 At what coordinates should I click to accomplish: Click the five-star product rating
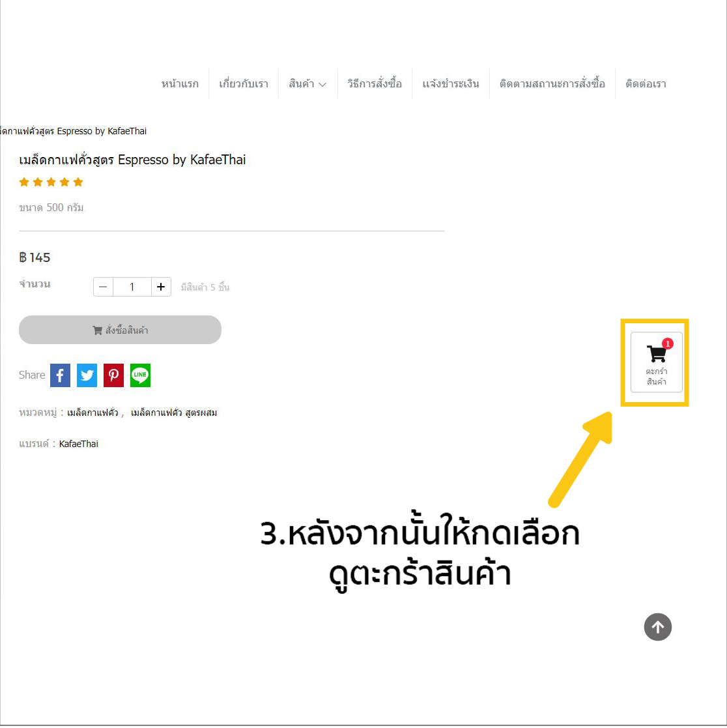click(x=51, y=182)
